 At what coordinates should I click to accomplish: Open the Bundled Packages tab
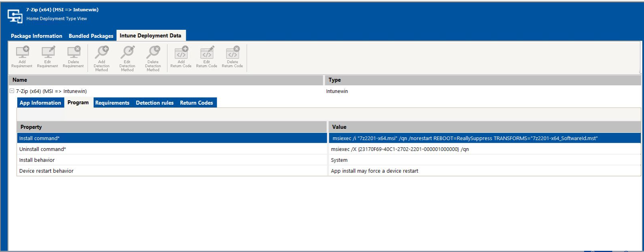(91, 36)
